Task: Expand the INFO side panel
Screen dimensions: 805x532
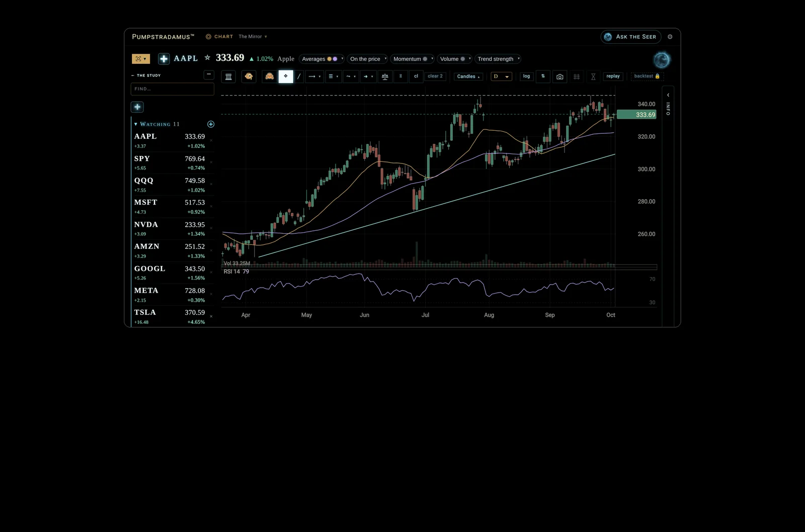Action: click(x=668, y=104)
